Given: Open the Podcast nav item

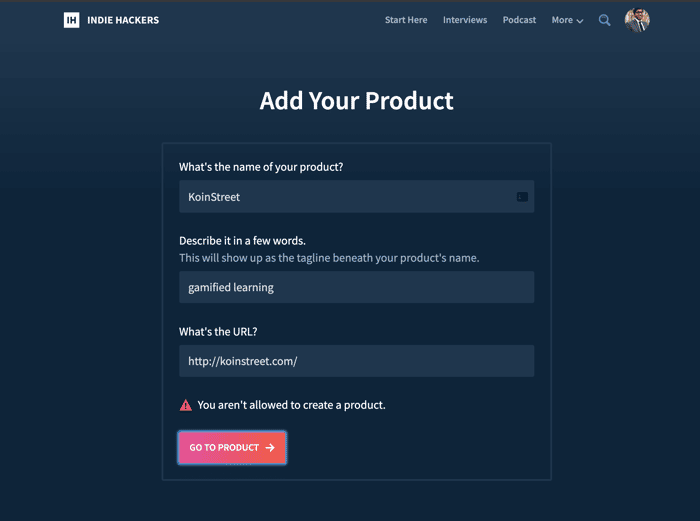Looking at the screenshot, I should (519, 20).
